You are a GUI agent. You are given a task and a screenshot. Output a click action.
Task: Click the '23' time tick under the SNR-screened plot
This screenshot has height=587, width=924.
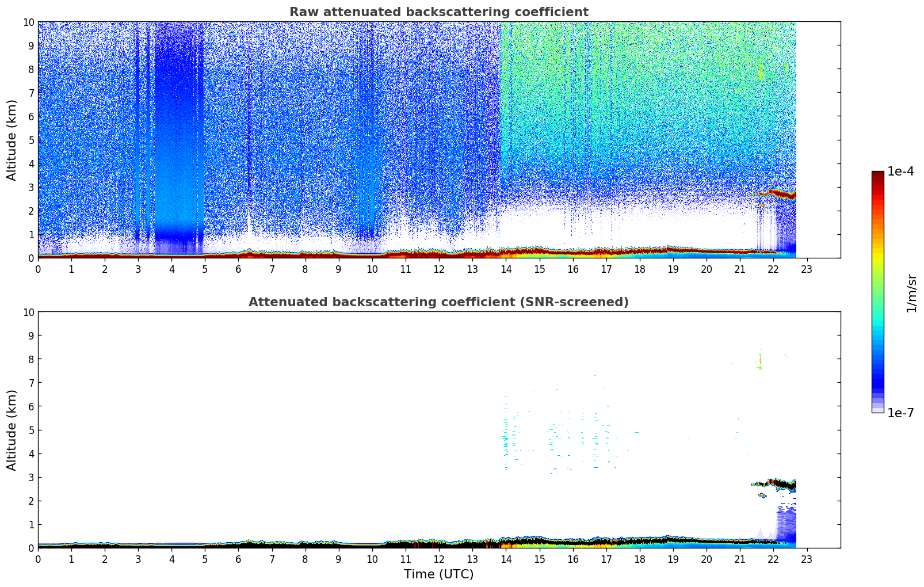coord(807,559)
